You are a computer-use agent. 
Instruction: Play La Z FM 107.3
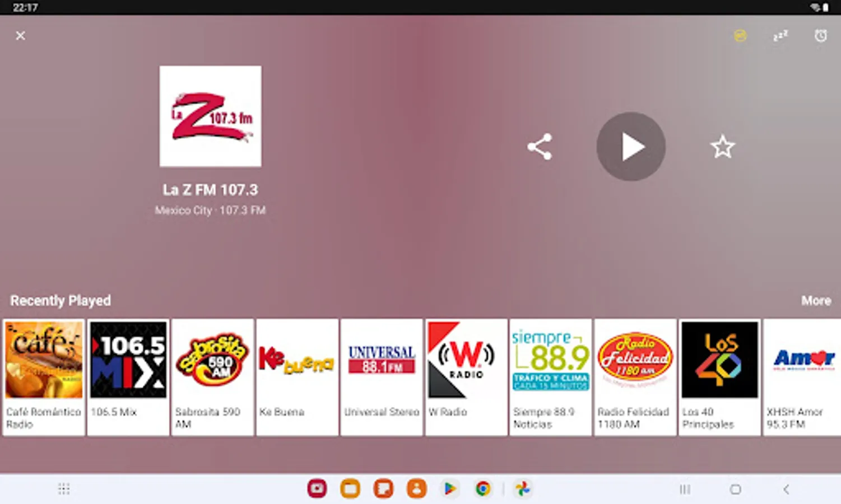click(x=631, y=147)
